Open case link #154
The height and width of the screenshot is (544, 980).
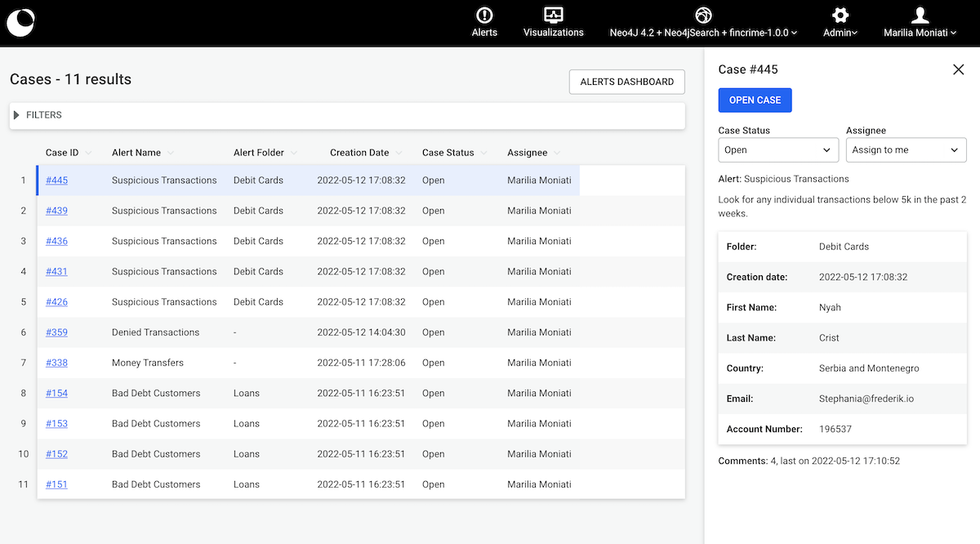tap(56, 393)
